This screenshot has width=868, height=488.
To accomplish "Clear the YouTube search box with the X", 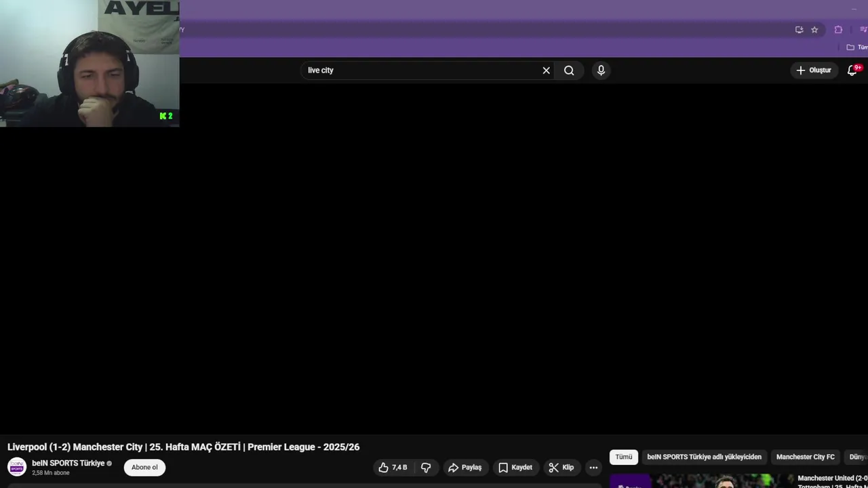I will point(546,70).
